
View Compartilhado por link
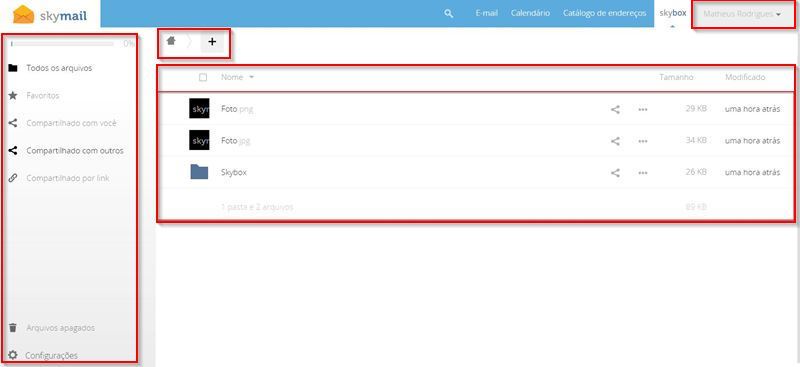click(68, 178)
